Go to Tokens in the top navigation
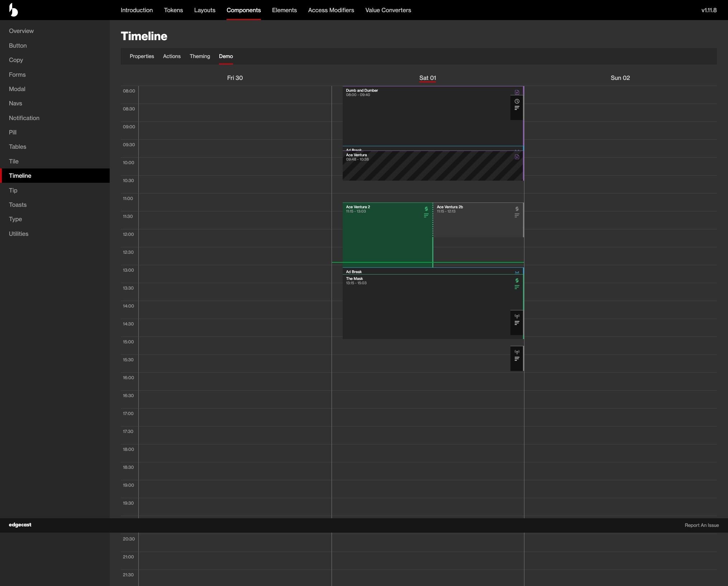This screenshot has width=728, height=586. coord(173,10)
